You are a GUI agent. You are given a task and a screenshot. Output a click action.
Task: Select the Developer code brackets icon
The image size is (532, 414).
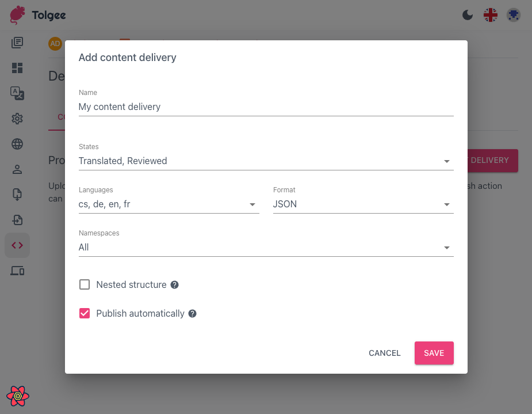[x=17, y=245]
